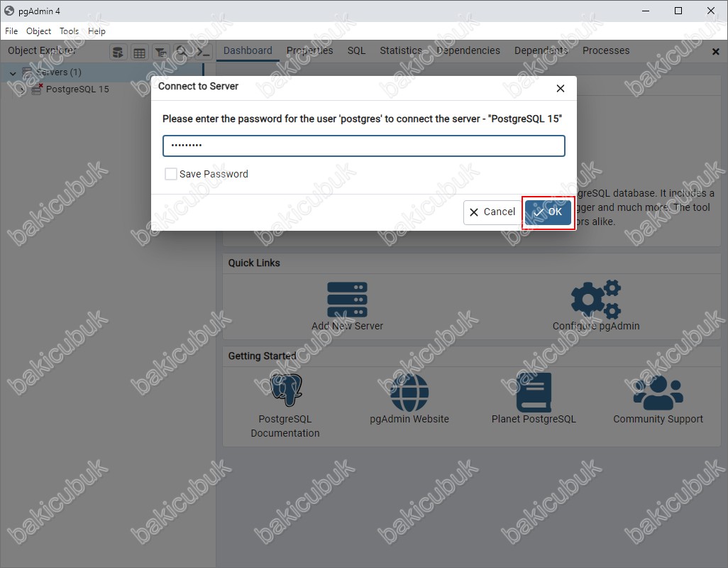Confirm password with the OK button
The image size is (728, 568).
tap(548, 212)
